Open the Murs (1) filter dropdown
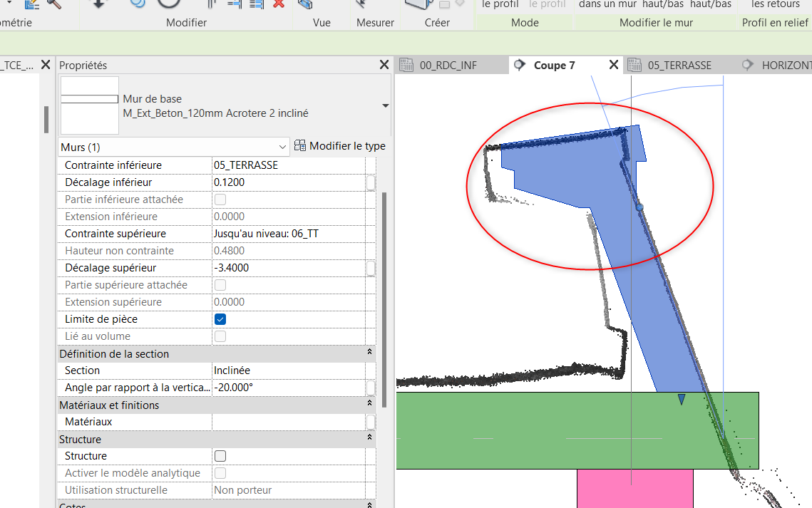The height and width of the screenshot is (508, 812). 282,147
